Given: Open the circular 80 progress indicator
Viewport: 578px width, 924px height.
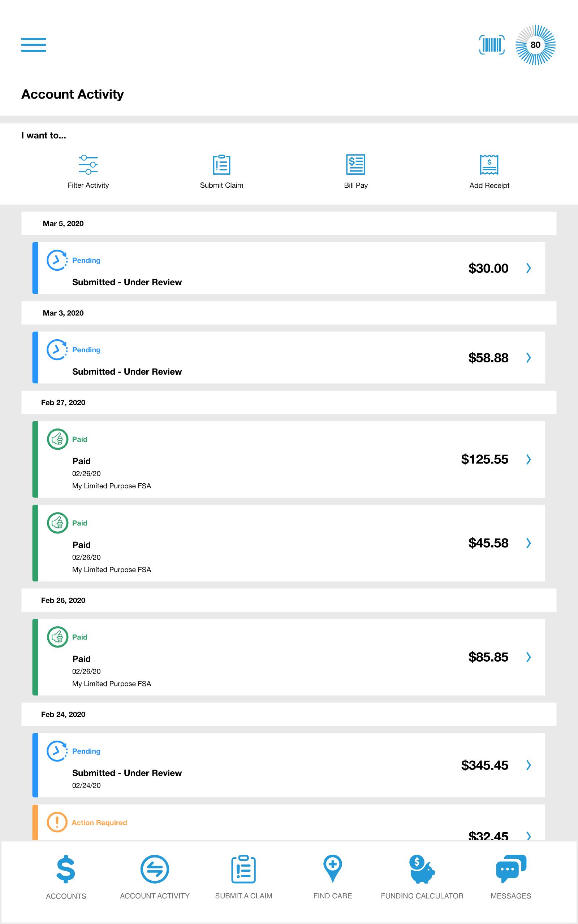Looking at the screenshot, I should pyautogui.click(x=535, y=45).
